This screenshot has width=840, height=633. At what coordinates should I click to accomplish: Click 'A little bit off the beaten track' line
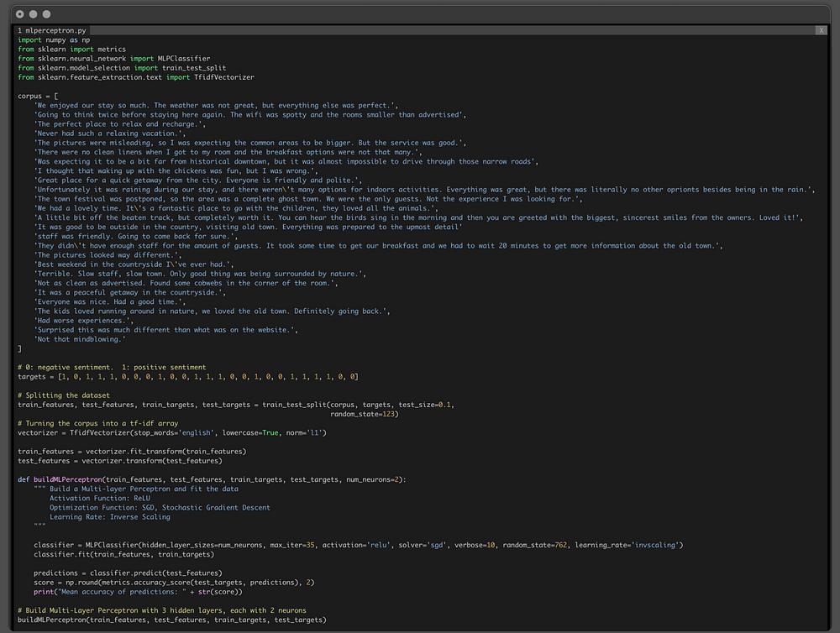[419, 218]
